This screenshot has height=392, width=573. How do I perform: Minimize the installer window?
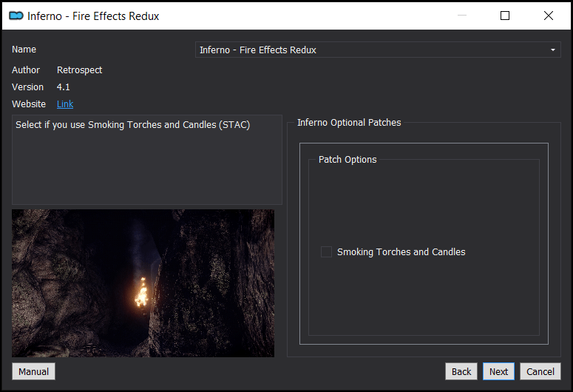(x=462, y=16)
